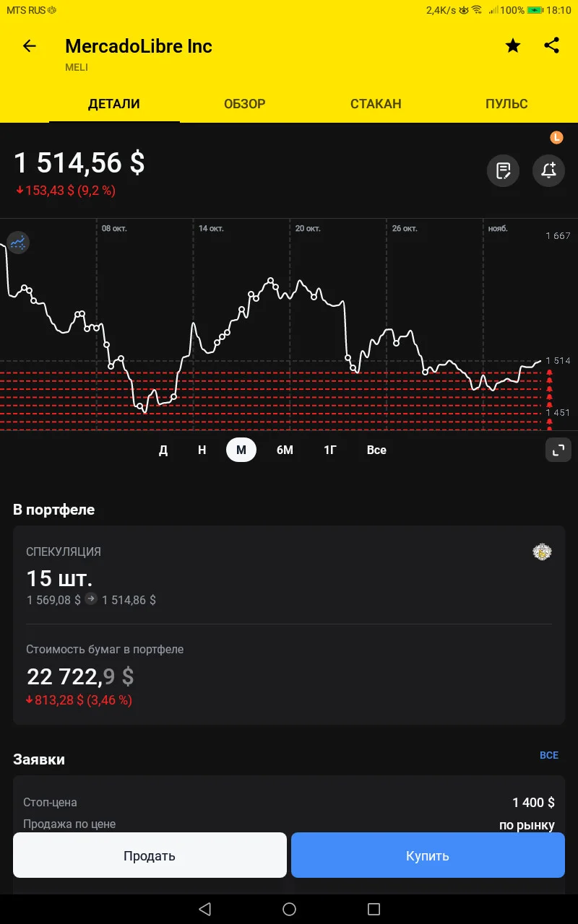The width and height of the screenshot is (578, 924).
Task: Tap Android home navigation button
Action: tap(289, 909)
